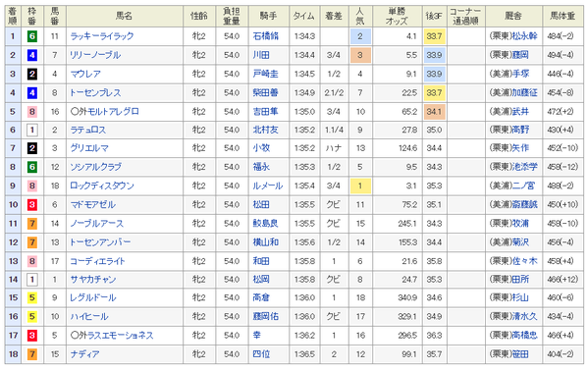588x372 pixels.
Task: Select ロックディスタウン in the results
Action: click(102, 186)
